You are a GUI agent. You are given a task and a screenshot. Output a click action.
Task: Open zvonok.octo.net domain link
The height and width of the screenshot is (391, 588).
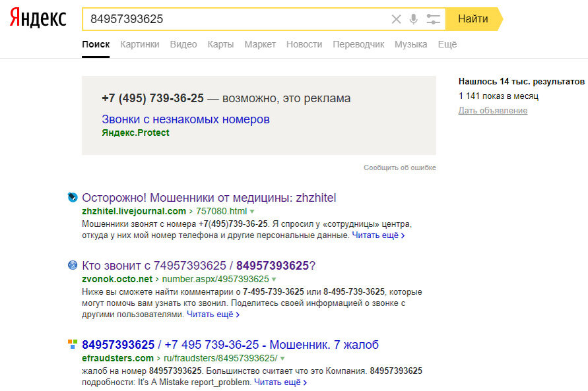117,279
